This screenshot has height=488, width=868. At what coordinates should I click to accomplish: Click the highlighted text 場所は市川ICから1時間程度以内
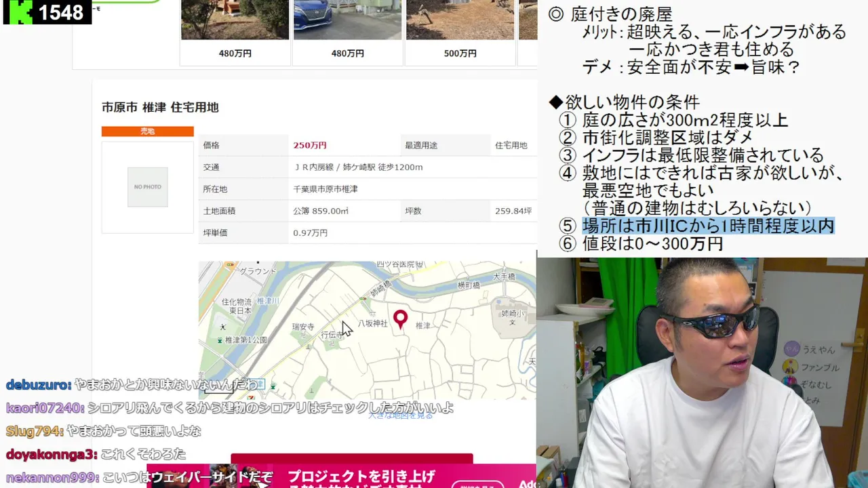click(x=708, y=226)
